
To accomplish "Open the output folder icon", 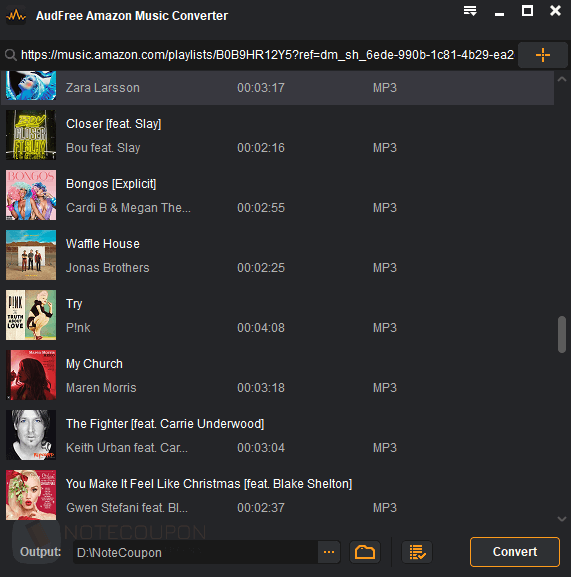I will tap(365, 552).
